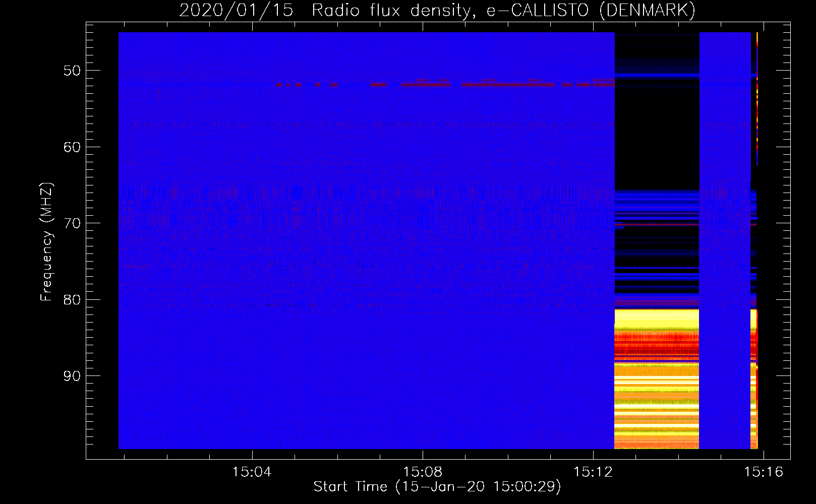Click the 15:12 time tick label
This screenshot has height=504, width=816.
click(x=593, y=472)
